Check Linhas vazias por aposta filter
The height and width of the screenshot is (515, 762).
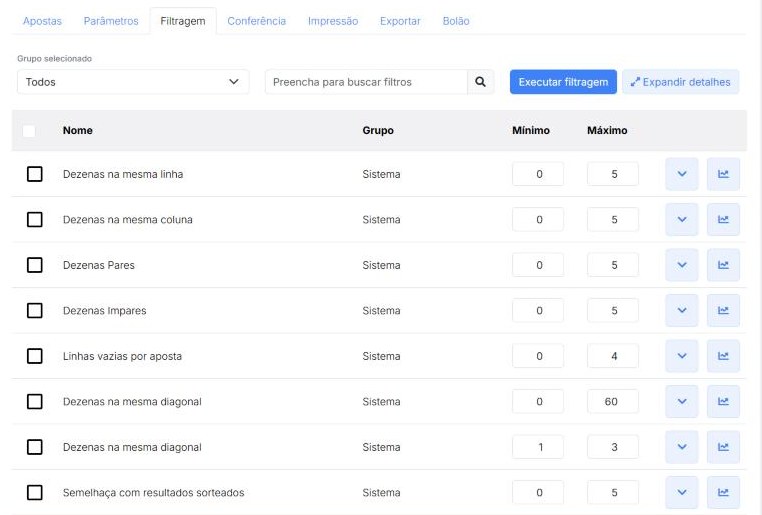[x=35, y=356]
